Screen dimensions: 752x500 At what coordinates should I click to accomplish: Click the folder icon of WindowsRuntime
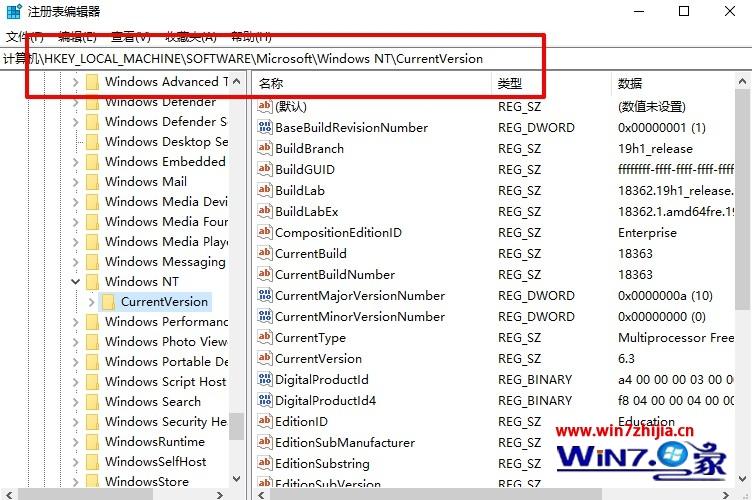[93, 442]
